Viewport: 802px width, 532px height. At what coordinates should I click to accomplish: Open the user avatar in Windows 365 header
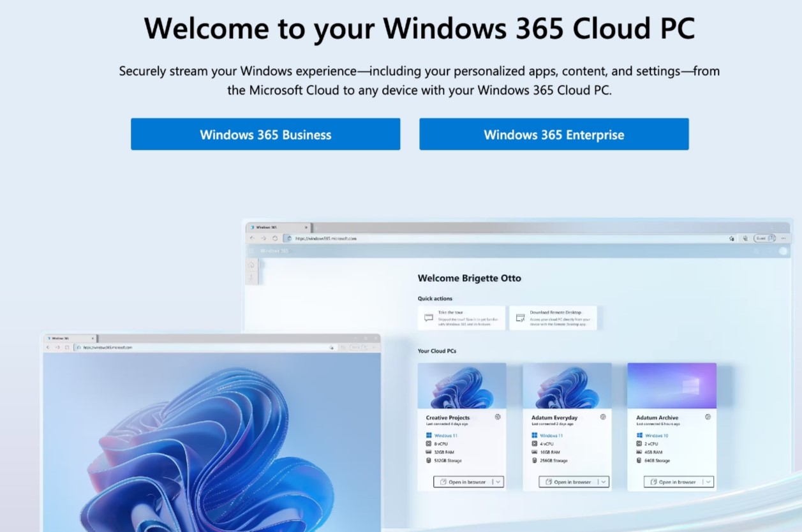783,251
